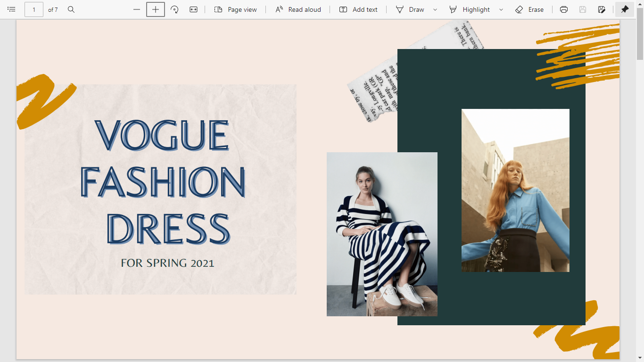Open Page view options
644x362 pixels.
pyautogui.click(x=235, y=9)
